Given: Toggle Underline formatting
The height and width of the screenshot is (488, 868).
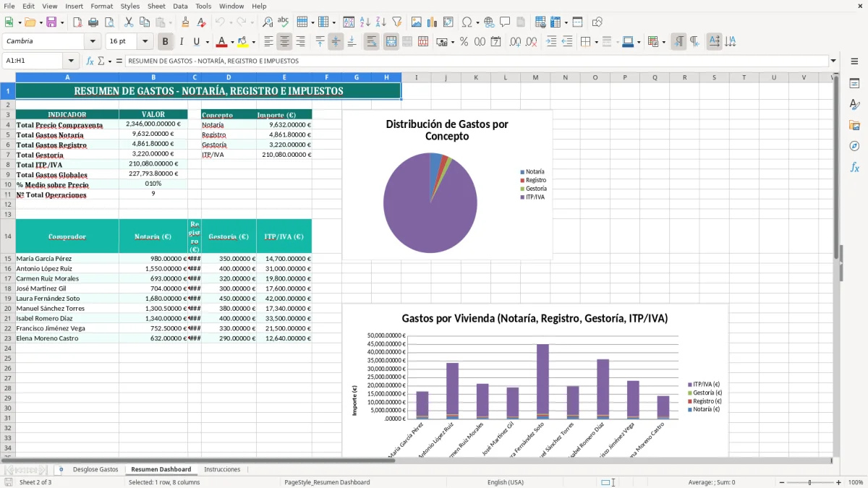Looking at the screenshot, I should (197, 42).
